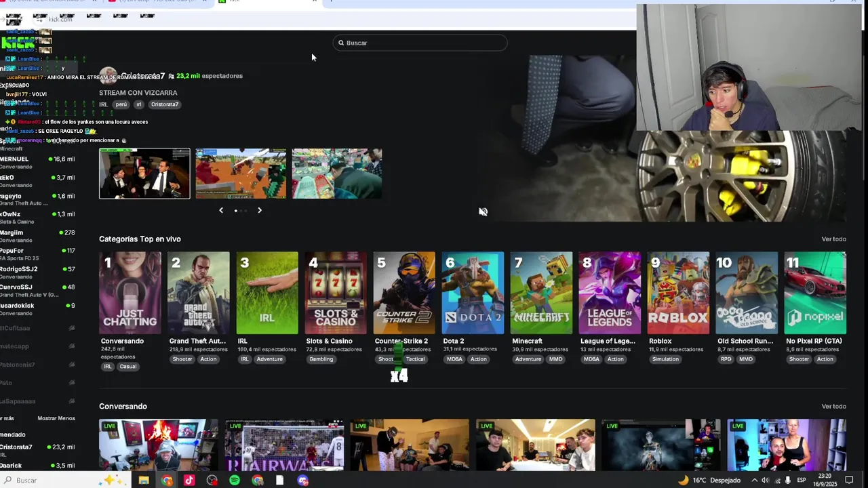Unmute the featured stream preview
The image size is (868, 488).
point(483,211)
